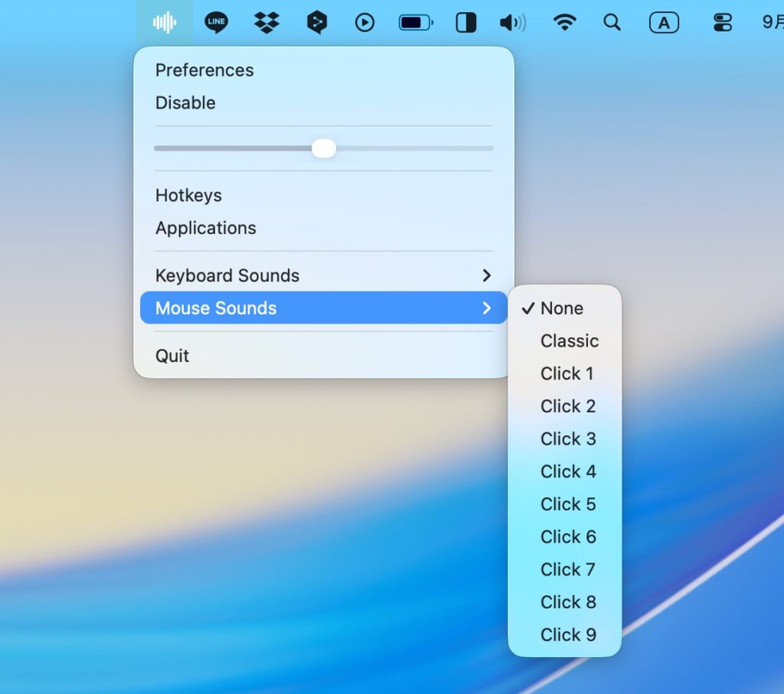Viewport: 784px width, 694px height.
Task: Click the volume slider knob
Action: [324, 148]
